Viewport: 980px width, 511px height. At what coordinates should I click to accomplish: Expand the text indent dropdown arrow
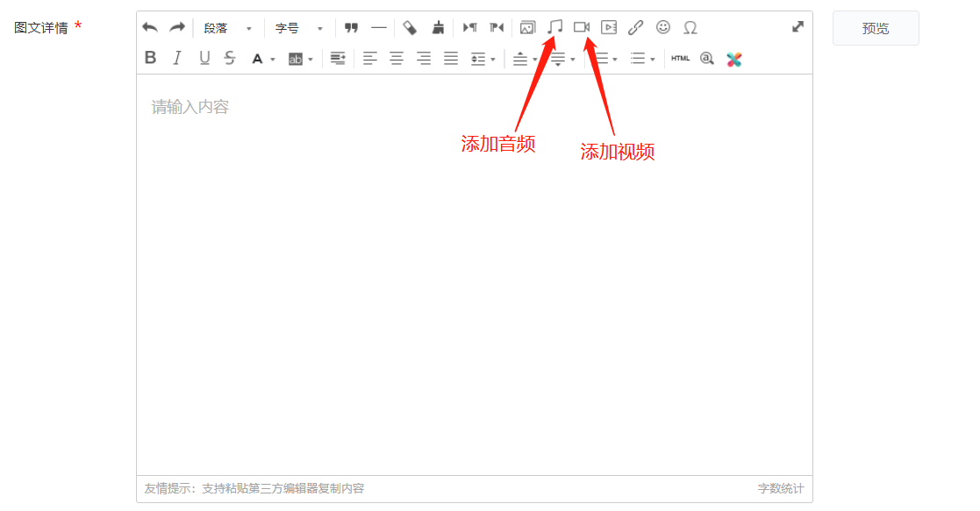493,60
